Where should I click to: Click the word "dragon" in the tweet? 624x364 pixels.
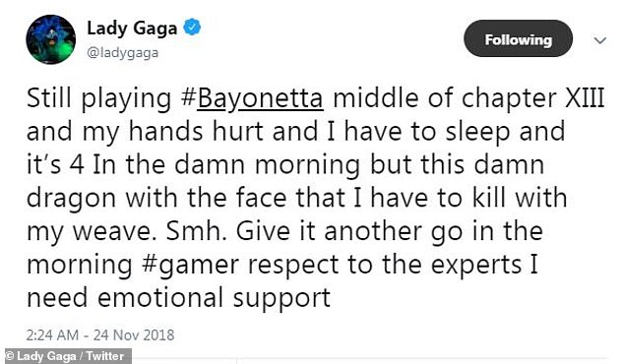pos(71,199)
